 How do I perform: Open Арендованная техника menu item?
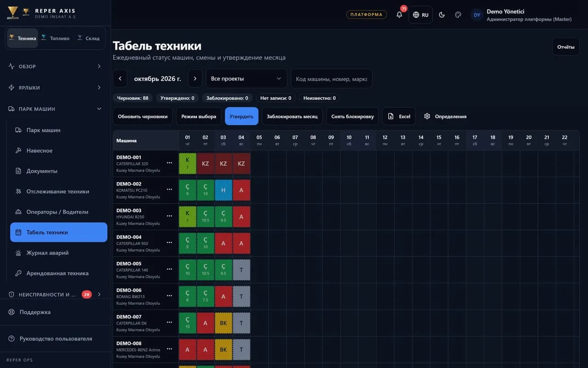(x=59, y=273)
